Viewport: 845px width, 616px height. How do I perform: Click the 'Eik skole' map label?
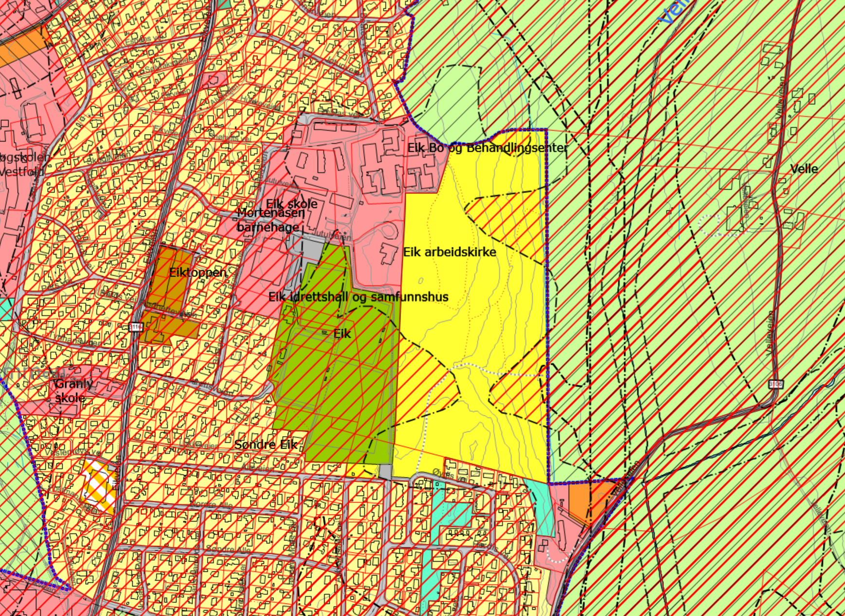292,204
